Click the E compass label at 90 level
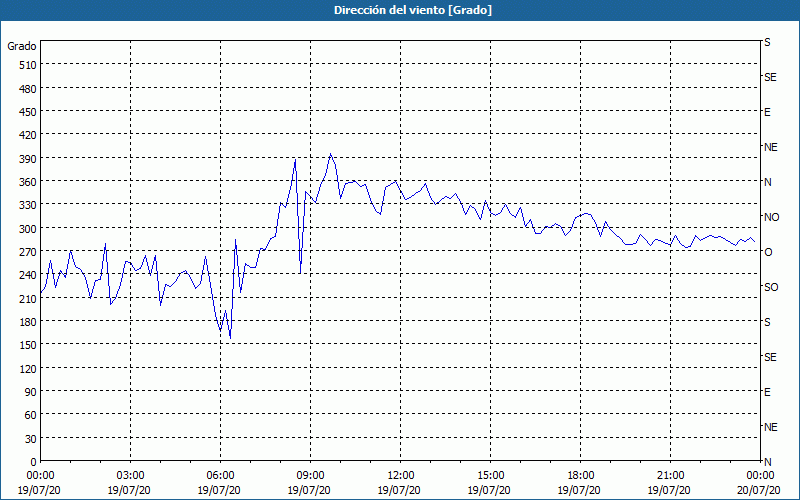800x500 pixels. pos(767,392)
